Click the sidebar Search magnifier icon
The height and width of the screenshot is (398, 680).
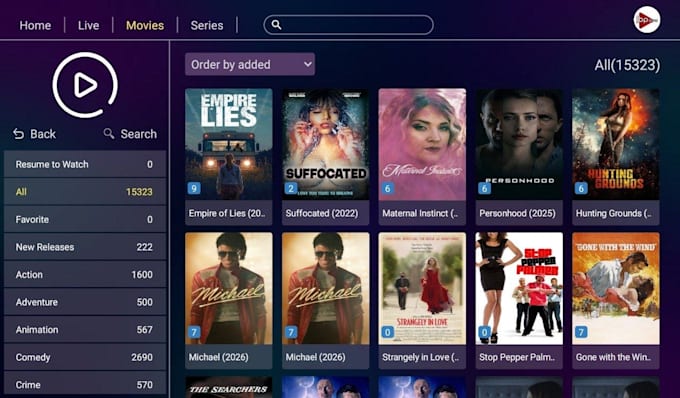[109, 134]
